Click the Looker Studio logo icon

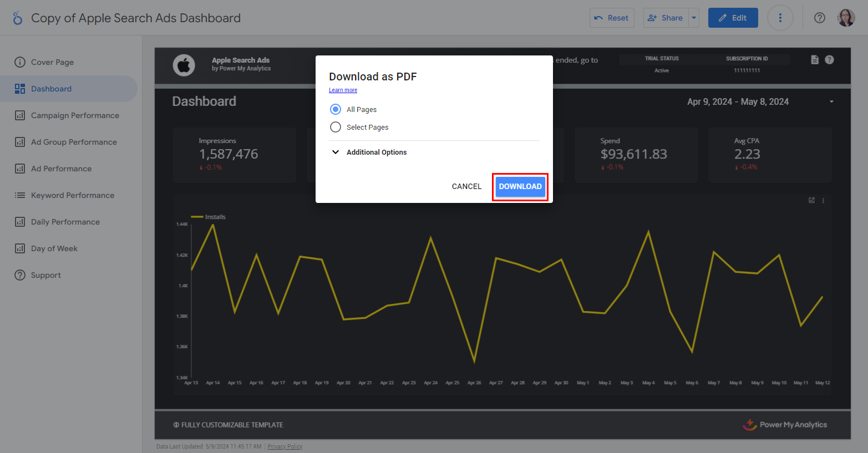(x=18, y=18)
